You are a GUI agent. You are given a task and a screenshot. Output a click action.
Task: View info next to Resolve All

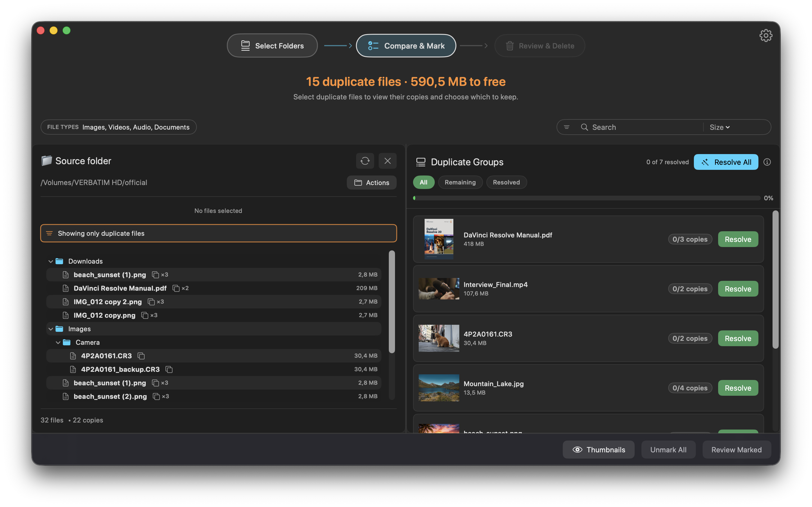767,162
